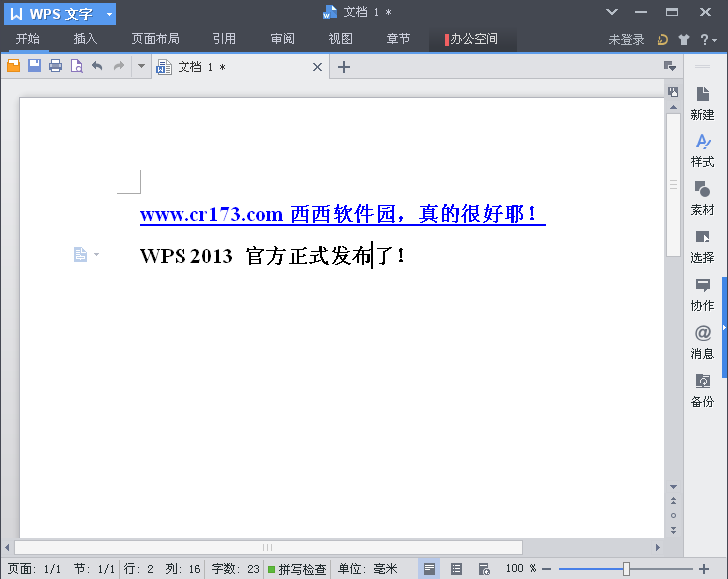Viewport: 728px width, 579px height.
Task: Switch to web layout view
Action: tap(484, 569)
